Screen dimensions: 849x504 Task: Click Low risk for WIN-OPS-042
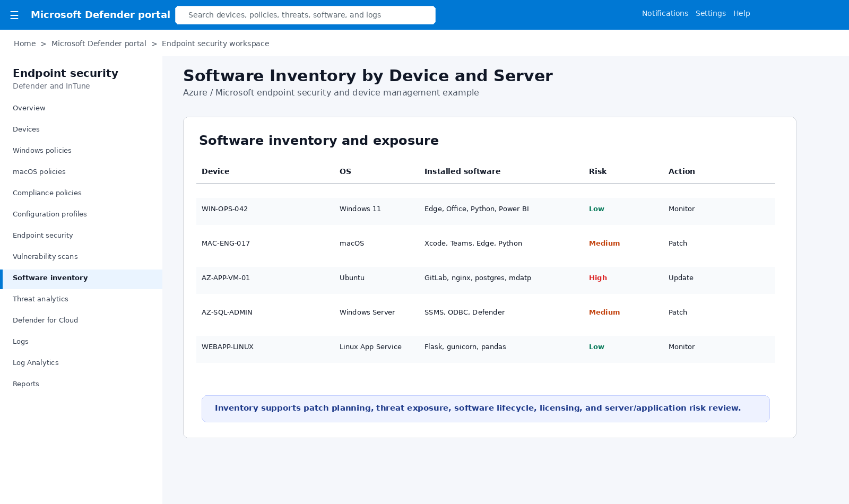pyautogui.click(x=596, y=209)
